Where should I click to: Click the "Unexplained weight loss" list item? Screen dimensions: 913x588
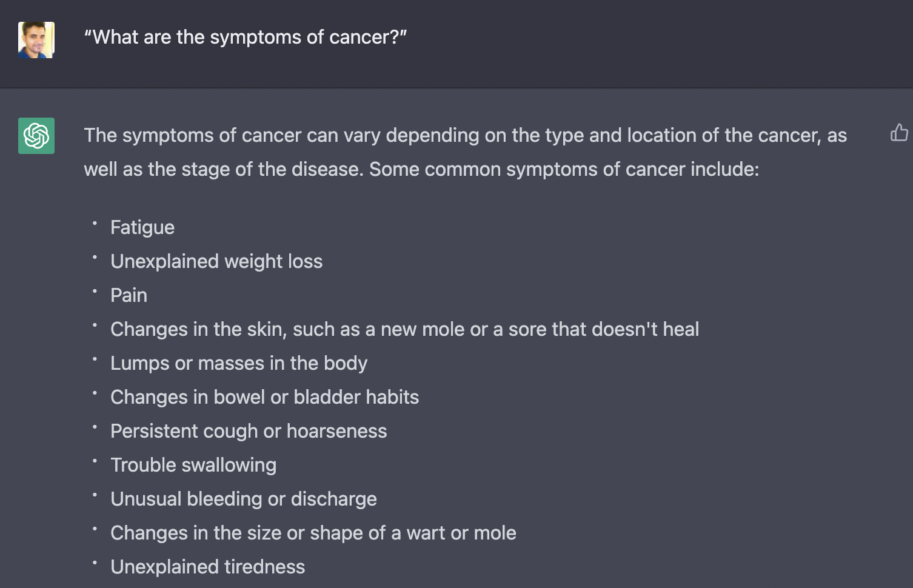point(216,261)
